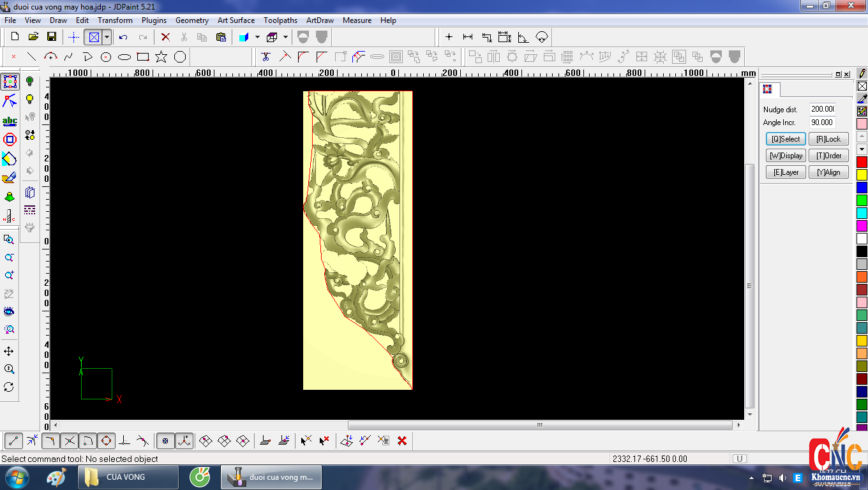The height and width of the screenshot is (490, 868).
Task: Click the abc text editing tool
Action: tap(10, 121)
